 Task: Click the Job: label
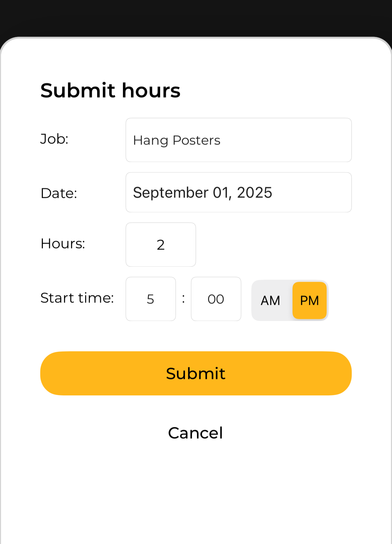pyautogui.click(x=54, y=139)
